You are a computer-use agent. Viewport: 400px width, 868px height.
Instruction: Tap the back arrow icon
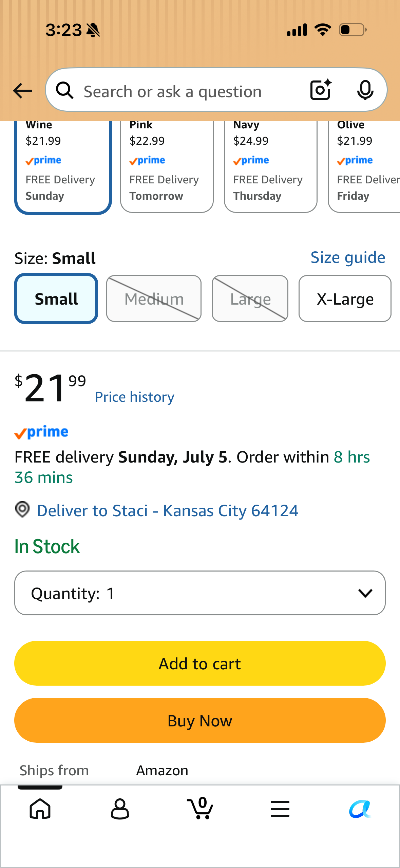(22, 91)
